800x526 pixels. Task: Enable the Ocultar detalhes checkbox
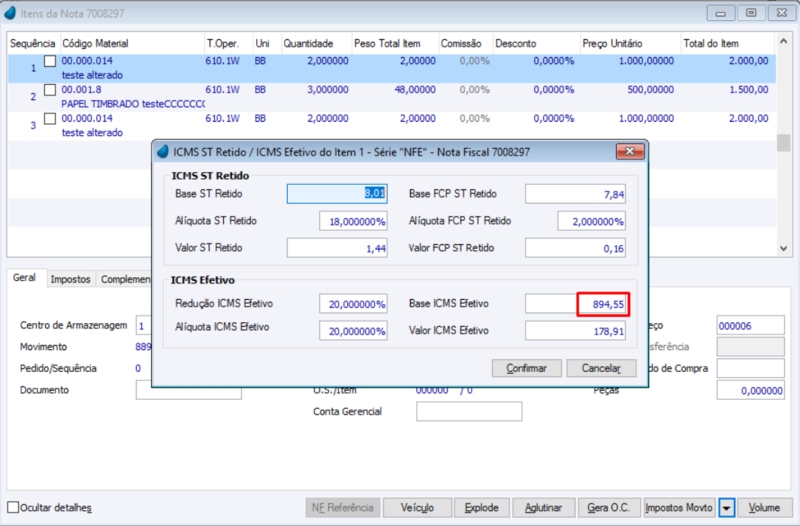tap(13, 507)
